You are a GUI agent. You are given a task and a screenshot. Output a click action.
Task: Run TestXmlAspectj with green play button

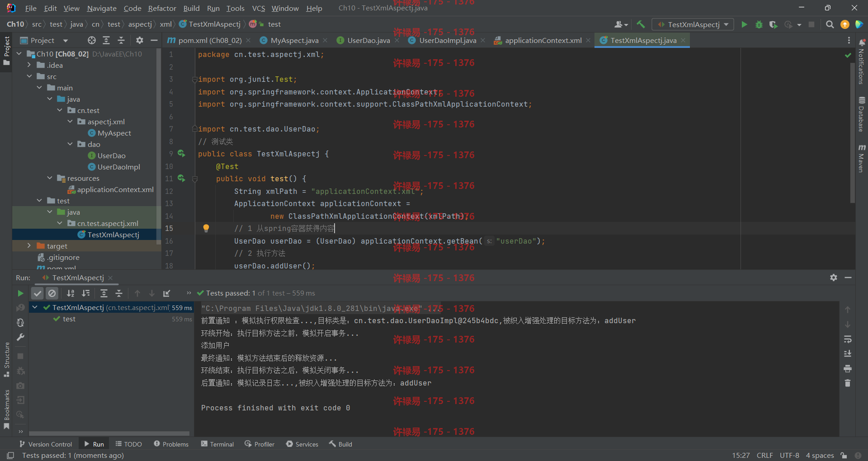[744, 24]
